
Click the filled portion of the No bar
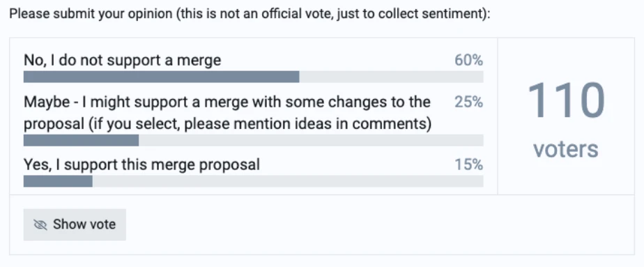coord(162,77)
